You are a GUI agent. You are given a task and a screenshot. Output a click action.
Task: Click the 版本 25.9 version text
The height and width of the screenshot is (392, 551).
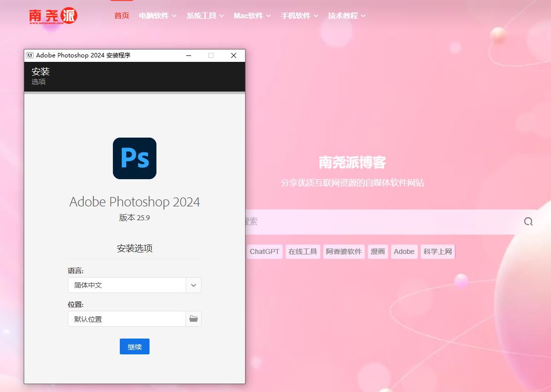tap(135, 218)
